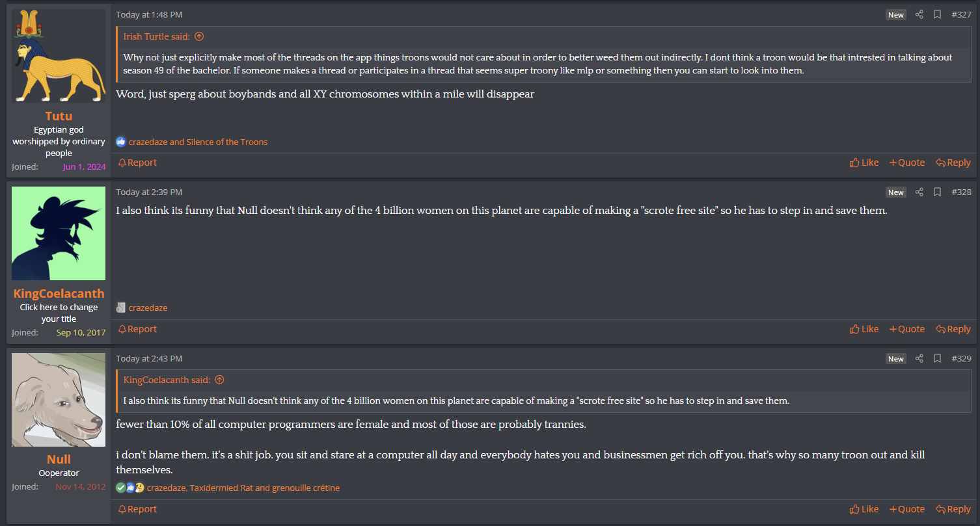Go to KingCoelacanth's quoted post via arrow
The image size is (980, 526).
click(x=219, y=380)
